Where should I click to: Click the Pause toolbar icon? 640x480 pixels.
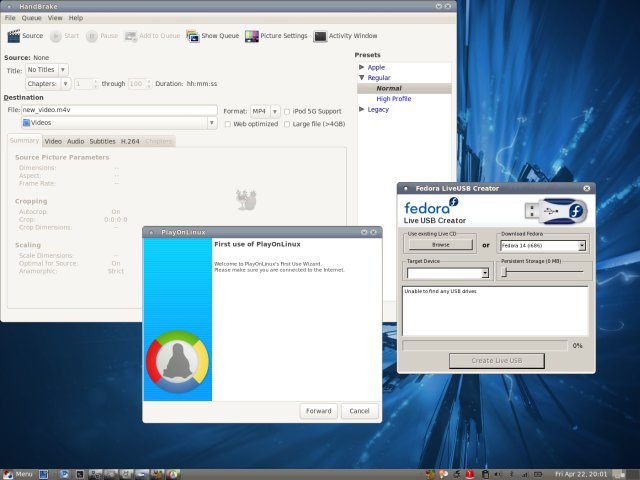click(92, 36)
